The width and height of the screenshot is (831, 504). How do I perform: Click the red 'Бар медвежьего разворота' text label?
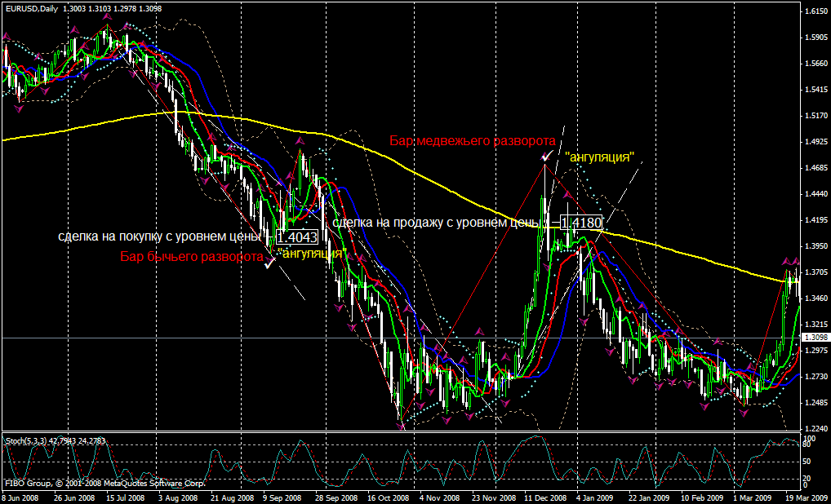(x=473, y=140)
